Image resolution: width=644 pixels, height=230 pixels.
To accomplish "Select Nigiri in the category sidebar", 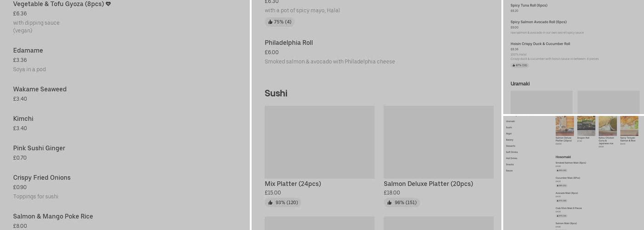I will pyautogui.click(x=509, y=133).
